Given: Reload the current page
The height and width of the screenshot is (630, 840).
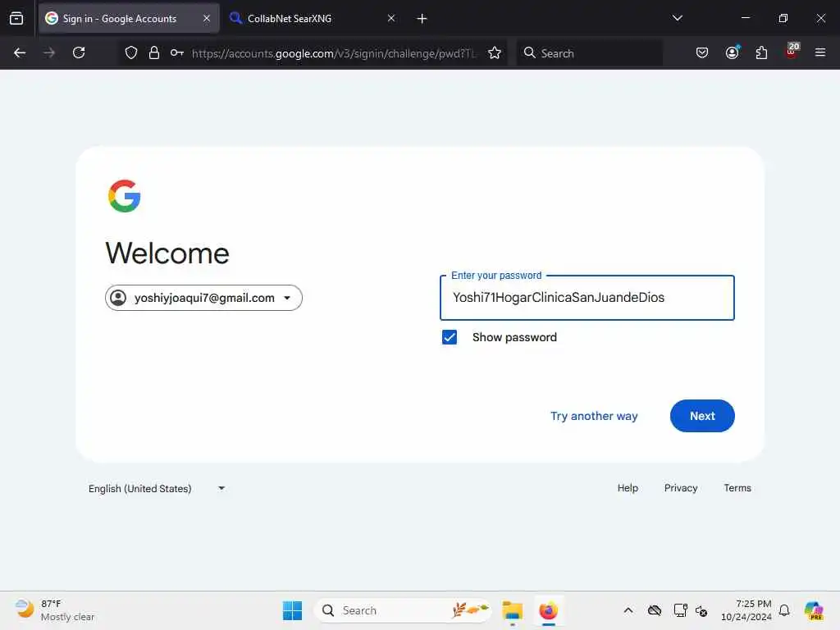Looking at the screenshot, I should tap(79, 52).
